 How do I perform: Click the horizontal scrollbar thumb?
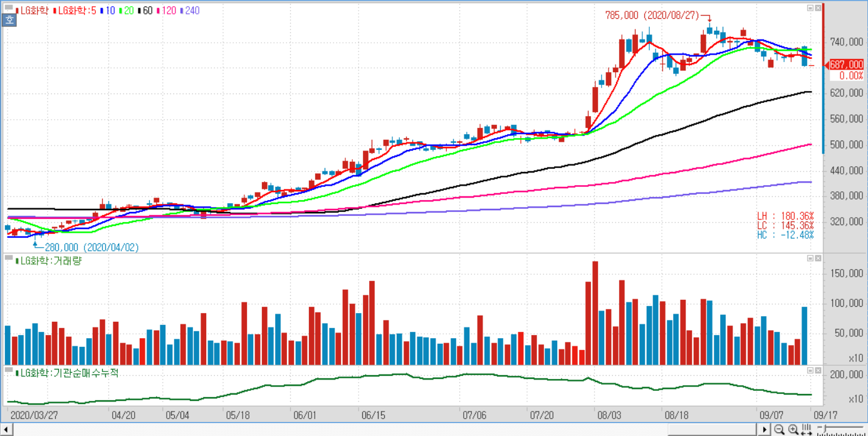tap(713, 430)
